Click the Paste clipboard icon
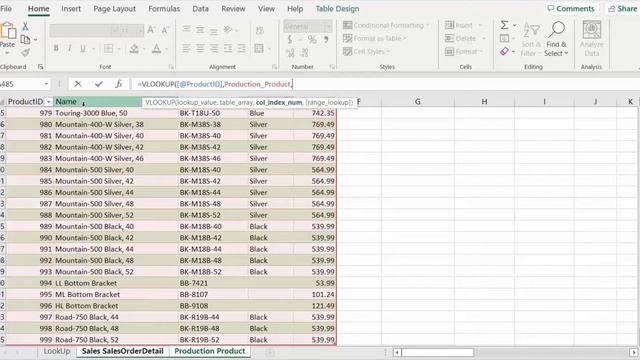Image resolution: width=640 pixels, height=360 pixels. [7, 32]
